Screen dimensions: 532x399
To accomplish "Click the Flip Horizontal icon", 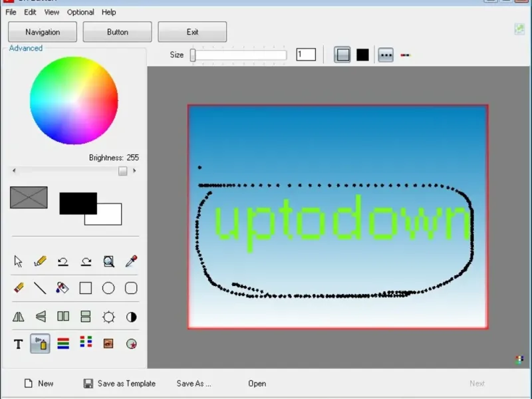I will (19, 317).
